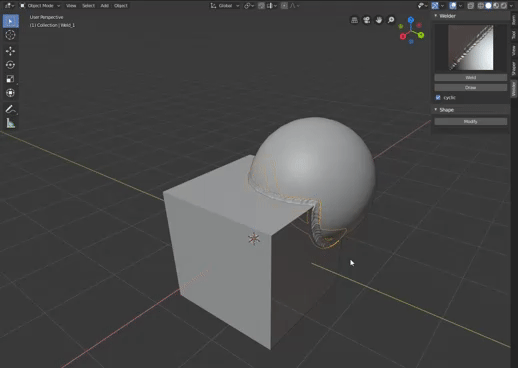Switch to material preview shading

click(x=496, y=5)
